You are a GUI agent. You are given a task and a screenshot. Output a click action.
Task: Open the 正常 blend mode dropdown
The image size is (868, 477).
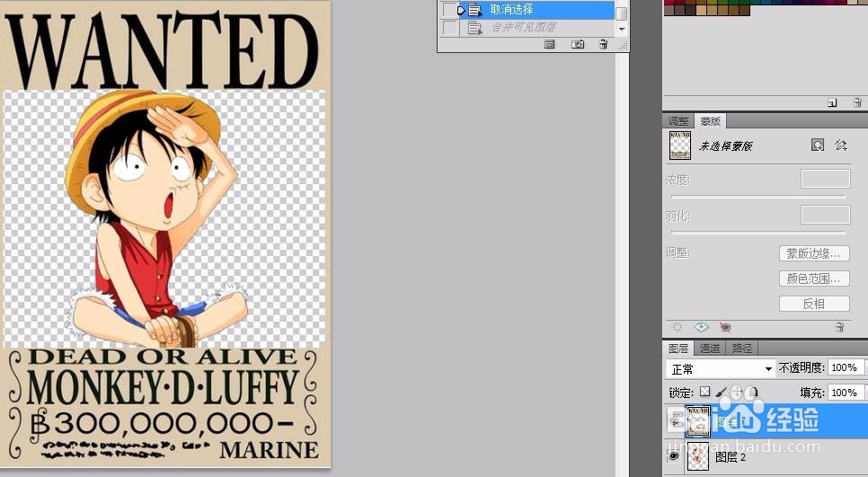721,368
